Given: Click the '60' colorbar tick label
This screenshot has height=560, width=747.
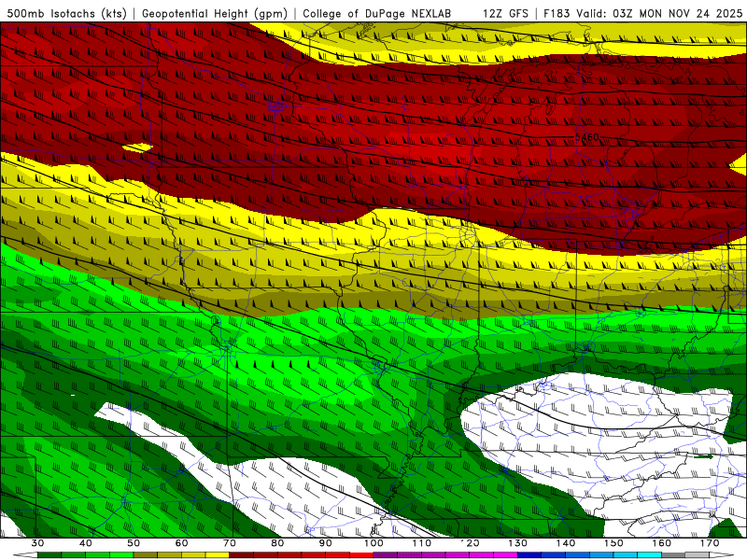Looking at the screenshot, I should coord(181,543).
